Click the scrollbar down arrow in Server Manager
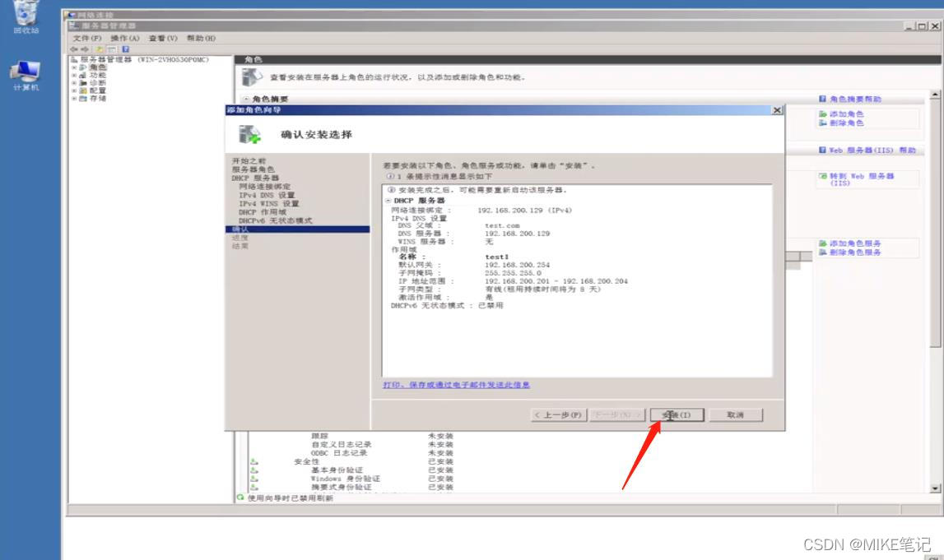Viewport: 944px width, 560px height. [935, 488]
